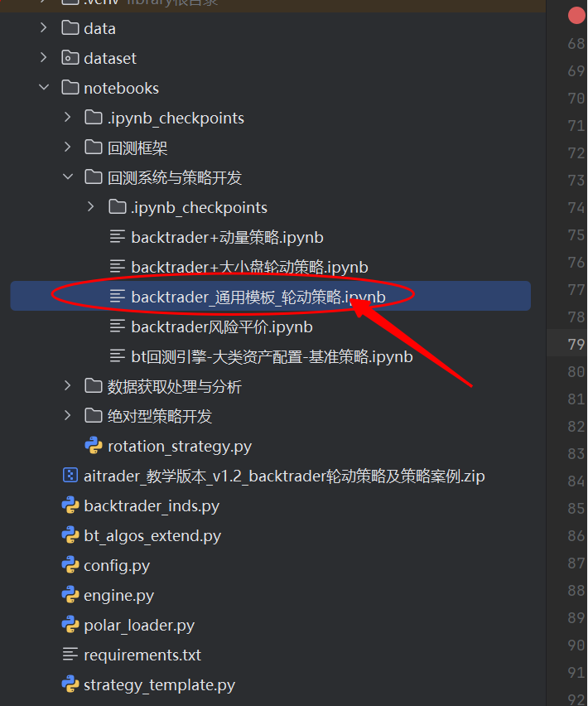
Task: Click the Python icon beside engine.py
Action: (x=70, y=595)
